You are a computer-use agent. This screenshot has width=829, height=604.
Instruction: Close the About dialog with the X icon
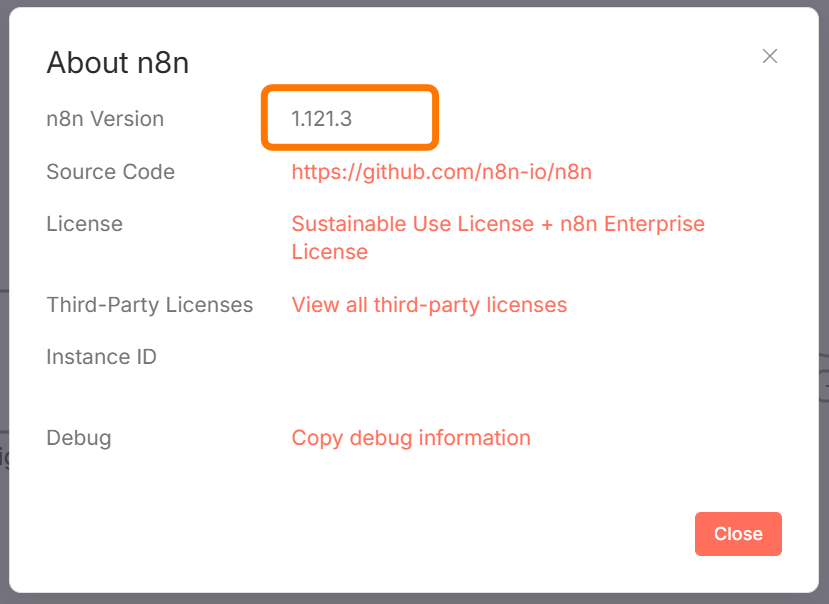[x=770, y=56]
